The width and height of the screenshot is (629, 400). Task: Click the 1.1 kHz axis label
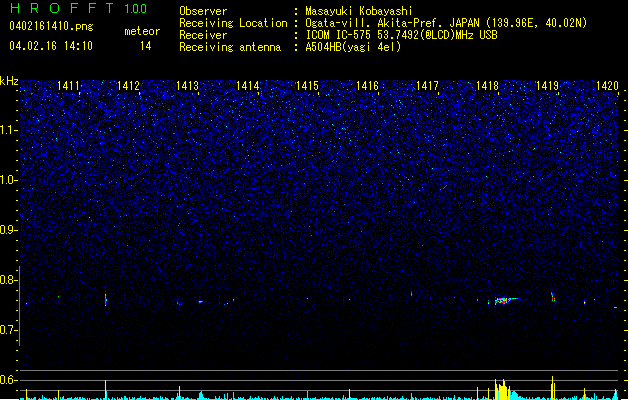[x=8, y=130]
